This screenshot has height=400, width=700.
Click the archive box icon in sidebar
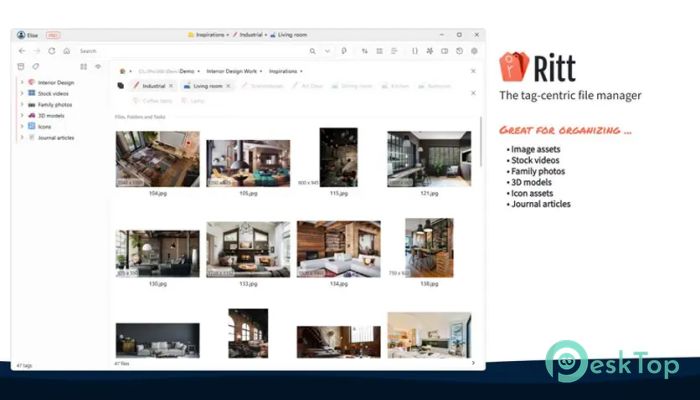[22, 67]
